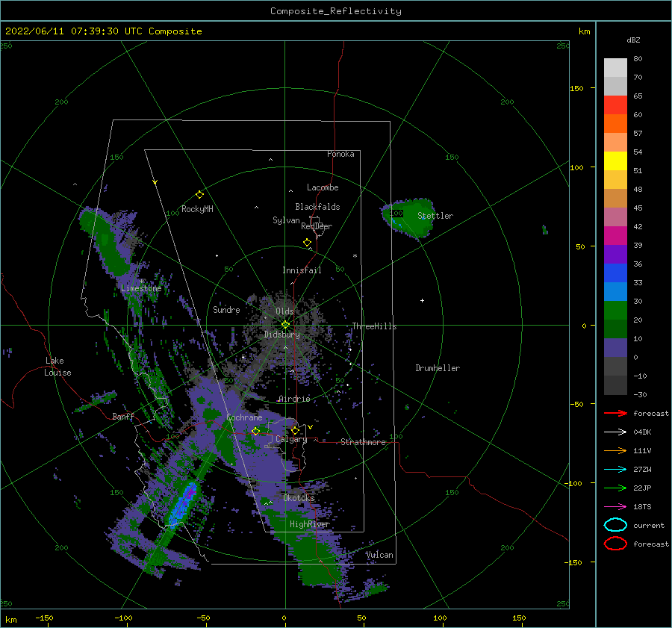The width and height of the screenshot is (672, 628).
Task: Click the Airdrie city label
Action: tap(294, 399)
